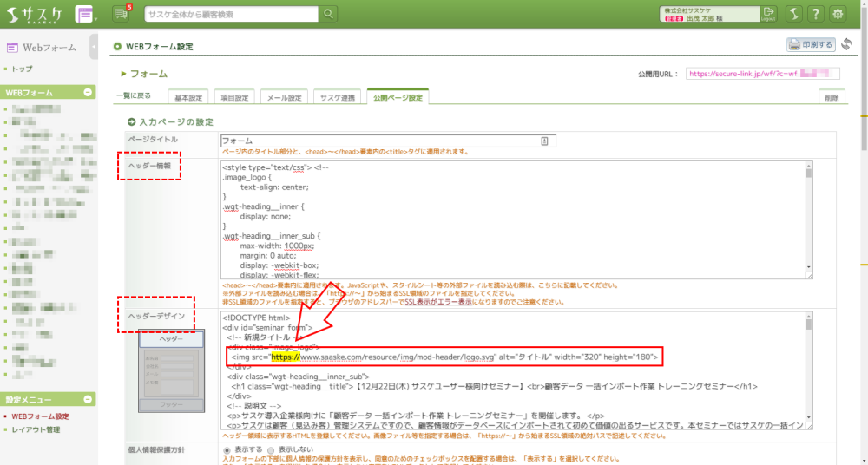Click the refresh arrows icon

coord(846,44)
